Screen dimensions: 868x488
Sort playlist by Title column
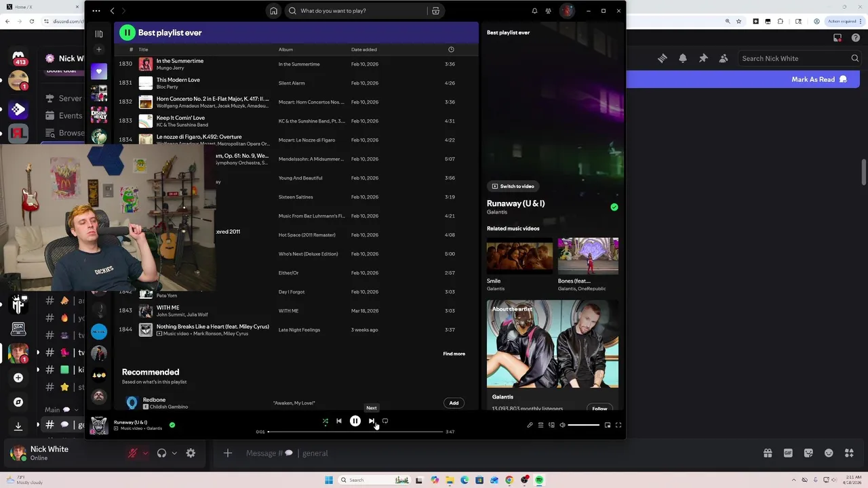143,49
